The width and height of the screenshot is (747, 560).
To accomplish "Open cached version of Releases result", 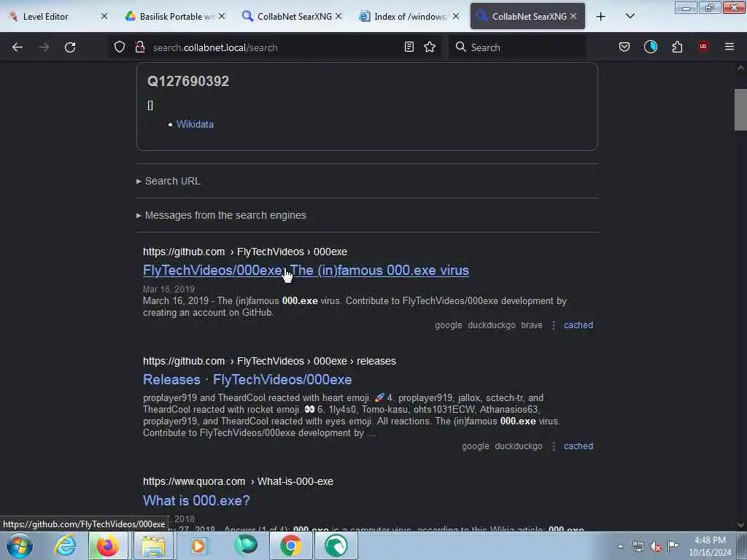I will (578, 446).
